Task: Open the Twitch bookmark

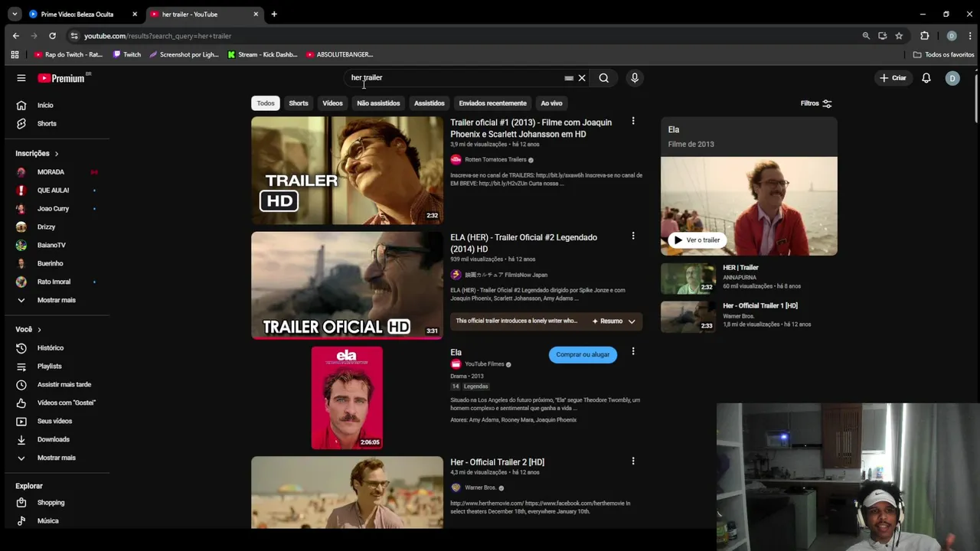Action: 127,54
